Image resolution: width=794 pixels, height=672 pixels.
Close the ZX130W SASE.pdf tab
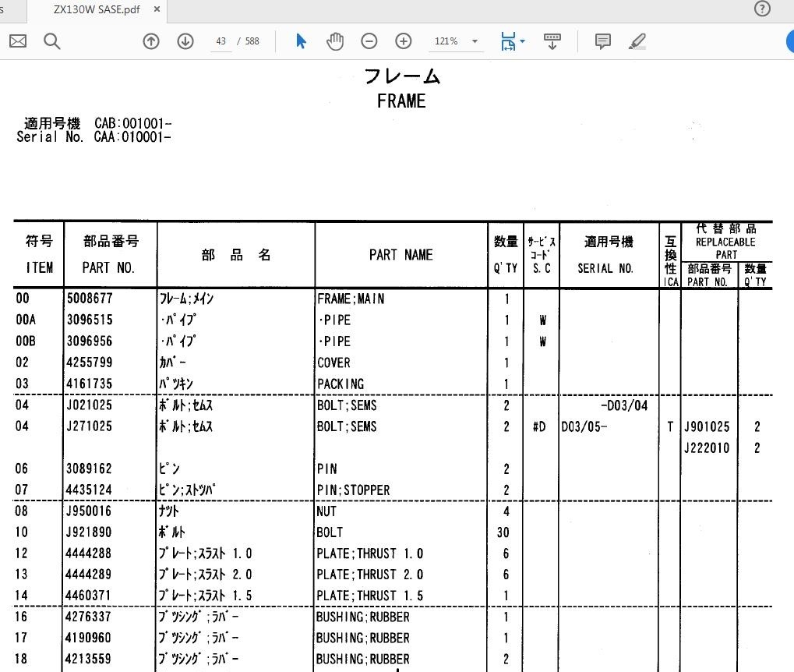coord(156,10)
